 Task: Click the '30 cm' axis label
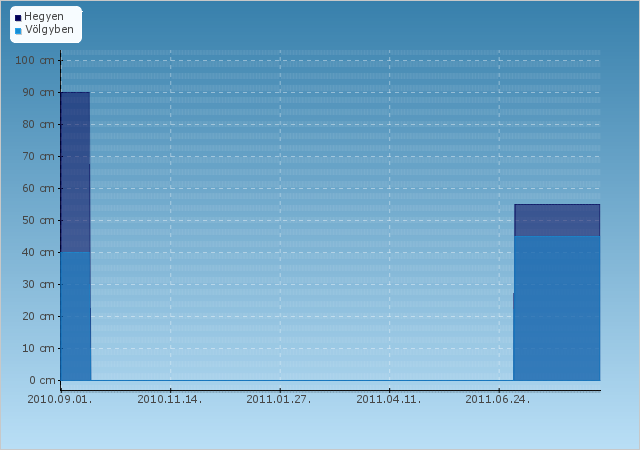tap(38, 284)
